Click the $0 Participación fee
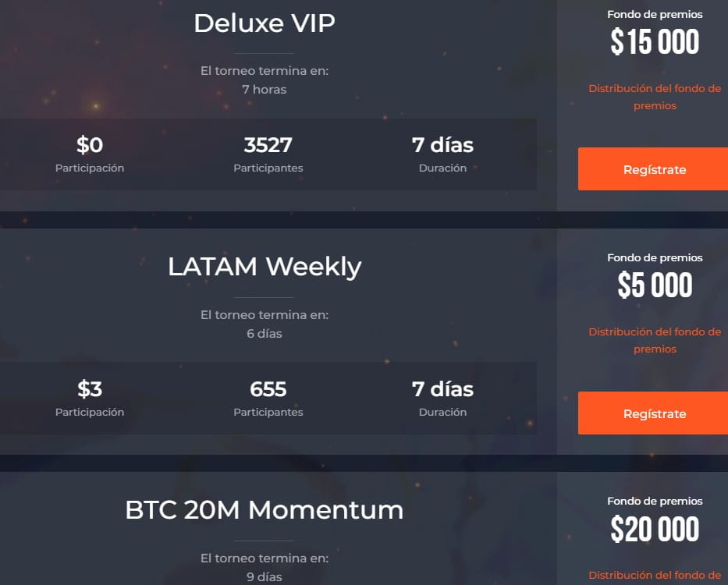728x585 pixels. 90,145
